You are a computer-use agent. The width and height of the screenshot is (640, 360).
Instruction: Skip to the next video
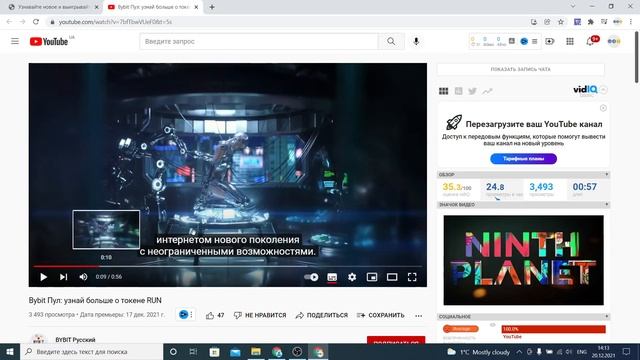(x=63, y=277)
